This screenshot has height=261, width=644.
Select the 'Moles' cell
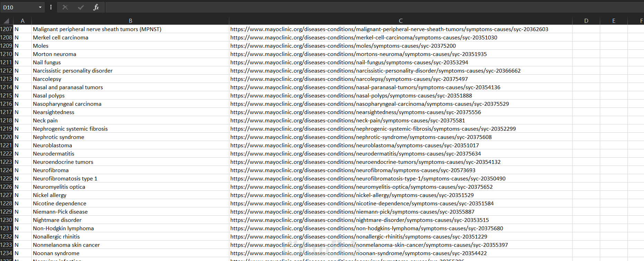coord(130,46)
